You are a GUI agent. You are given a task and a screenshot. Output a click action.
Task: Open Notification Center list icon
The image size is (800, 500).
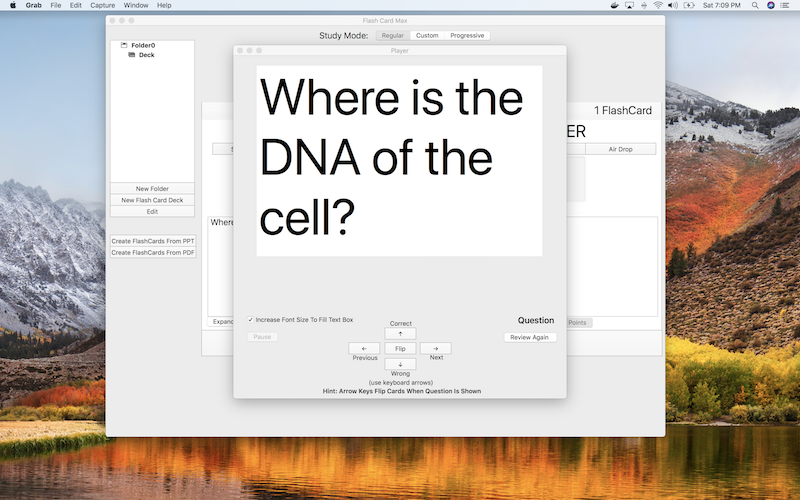point(786,5)
